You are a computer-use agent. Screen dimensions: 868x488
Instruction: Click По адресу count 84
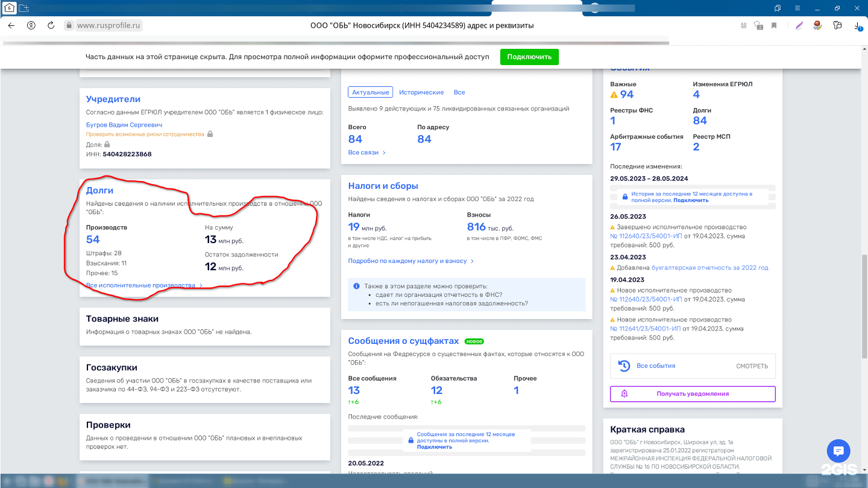tap(424, 139)
